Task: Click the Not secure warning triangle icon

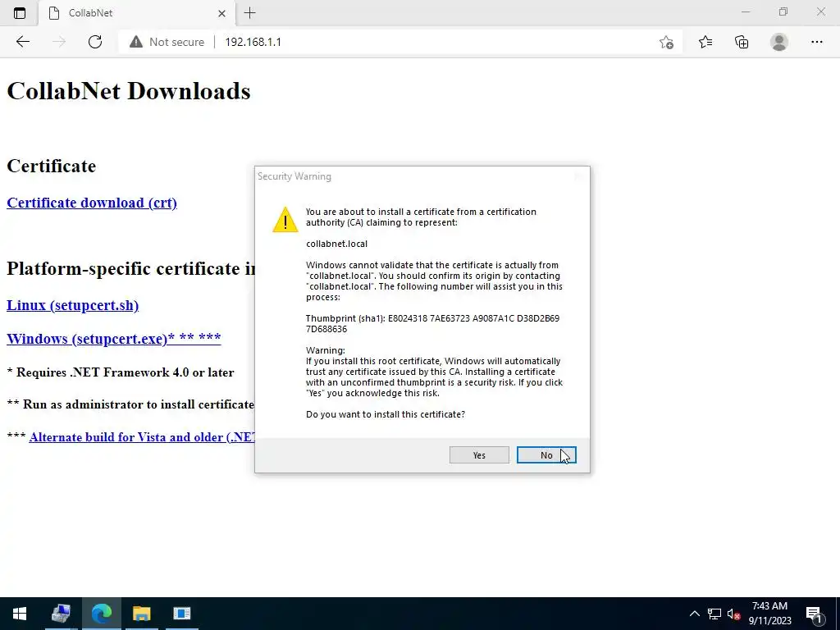Action: click(136, 42)
